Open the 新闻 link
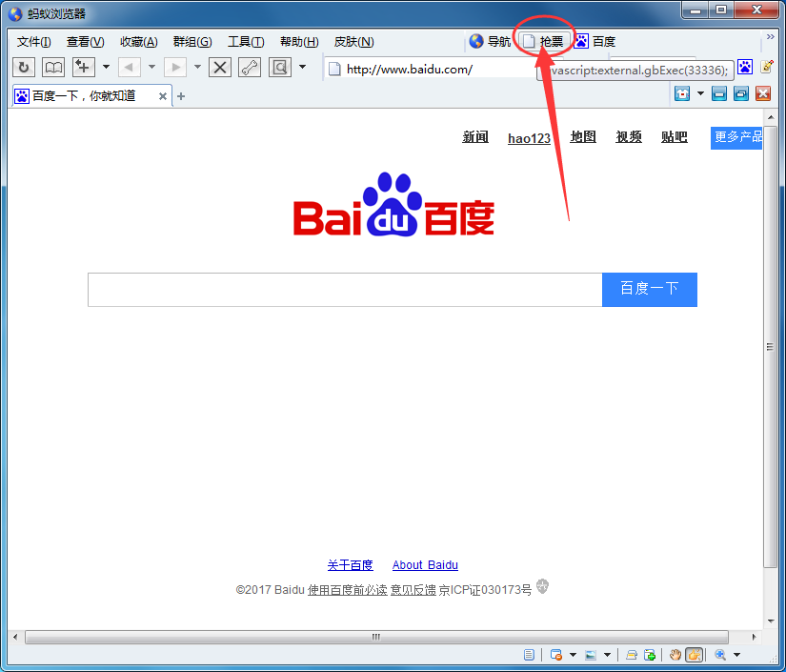 coord(475,137)
